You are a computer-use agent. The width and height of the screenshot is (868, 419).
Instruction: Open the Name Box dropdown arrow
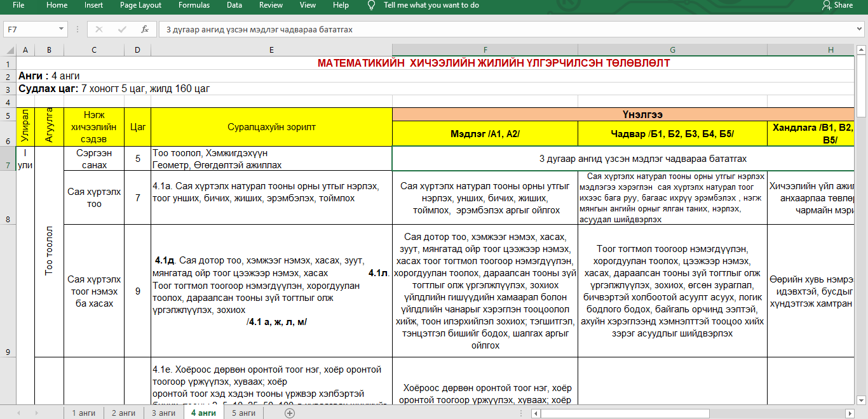(x=62, y=29)
